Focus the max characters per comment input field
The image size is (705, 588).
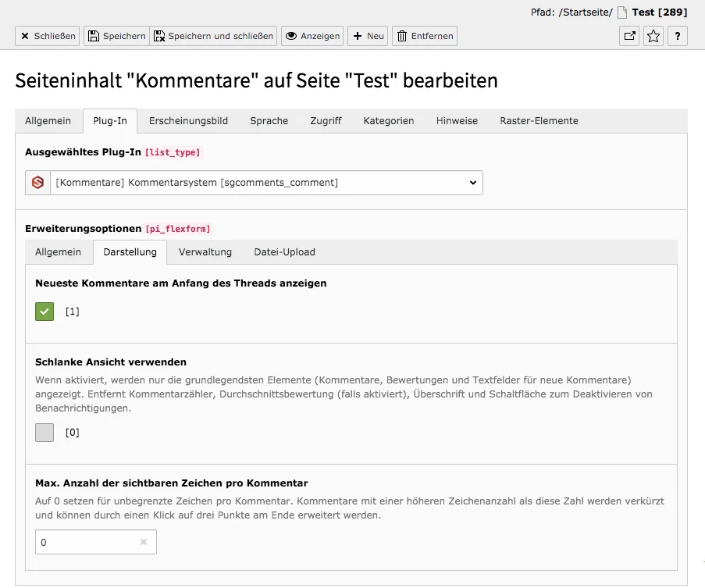86,541
